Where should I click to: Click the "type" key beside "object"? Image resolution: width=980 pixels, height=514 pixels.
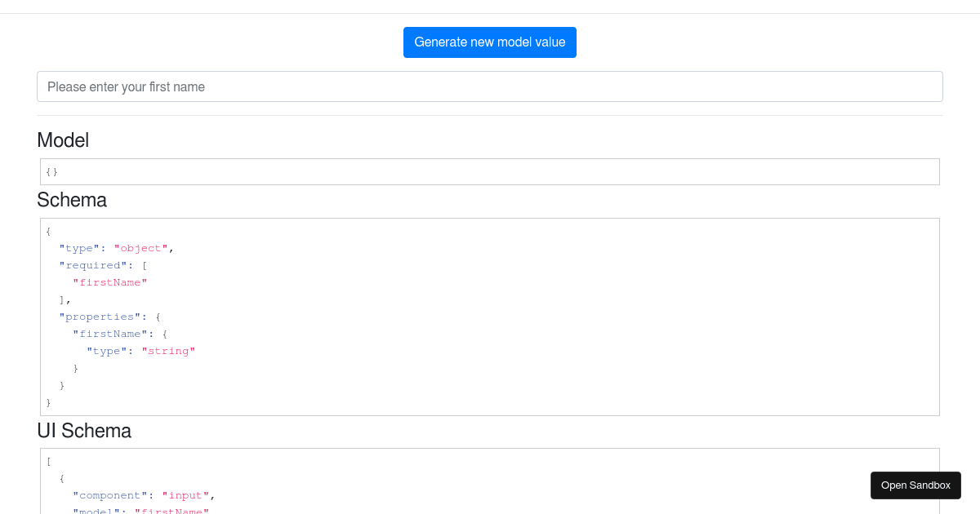79,248
